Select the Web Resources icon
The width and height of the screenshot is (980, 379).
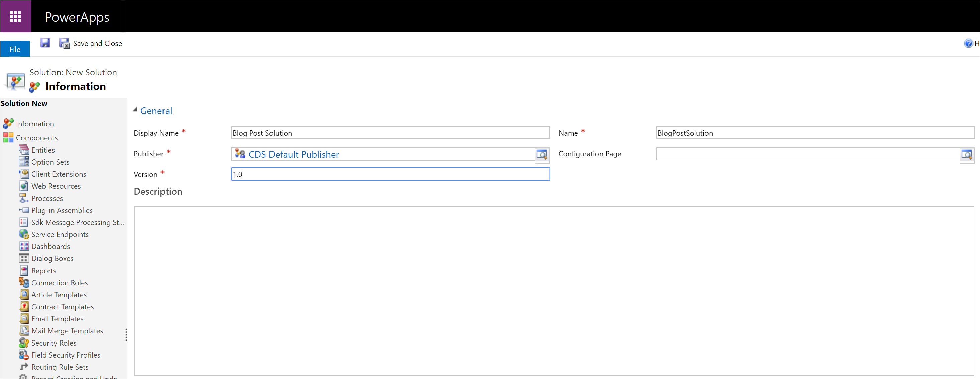click(24, 186)
